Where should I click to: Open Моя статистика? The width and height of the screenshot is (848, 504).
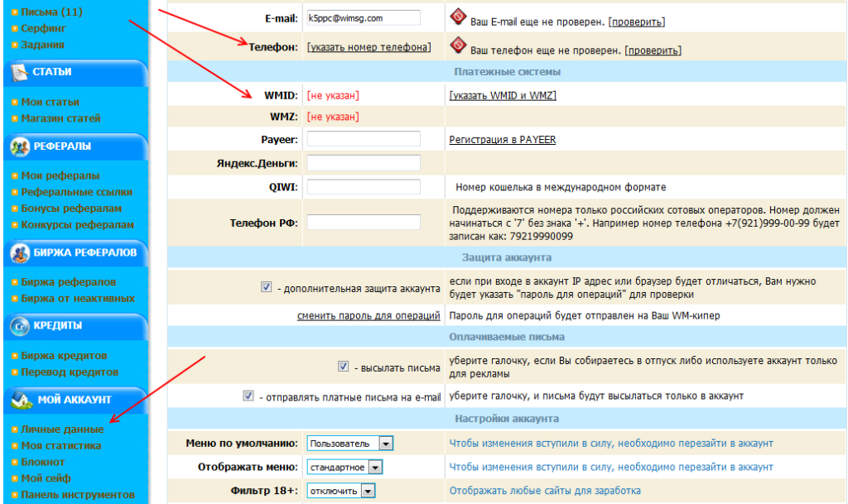point(60,446)
